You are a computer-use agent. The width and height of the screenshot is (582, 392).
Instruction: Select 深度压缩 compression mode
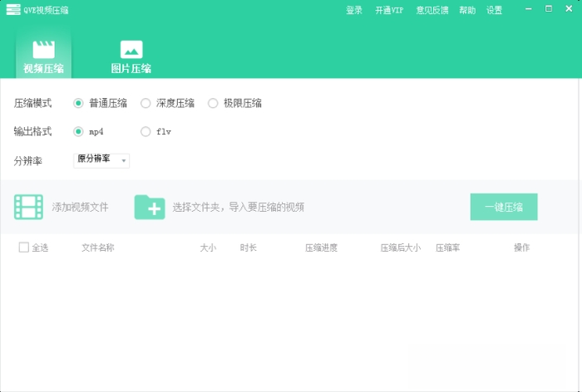click(x=145, y=103)
